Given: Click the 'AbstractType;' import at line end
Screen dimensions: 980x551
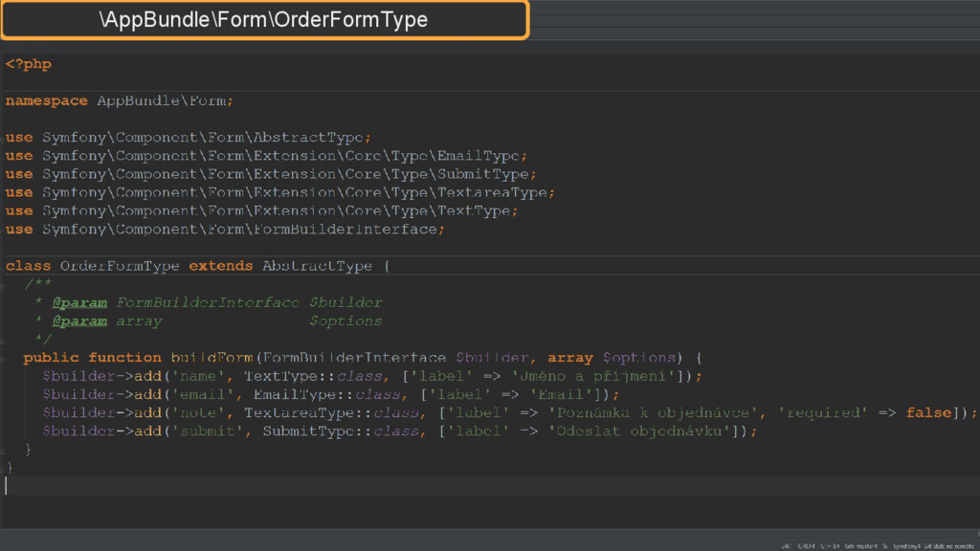Looking at the screenshot, I should click(312, 138).
